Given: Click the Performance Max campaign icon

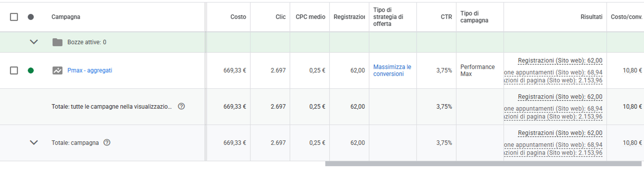Looking at the screenshot, I should pos(58,70).
